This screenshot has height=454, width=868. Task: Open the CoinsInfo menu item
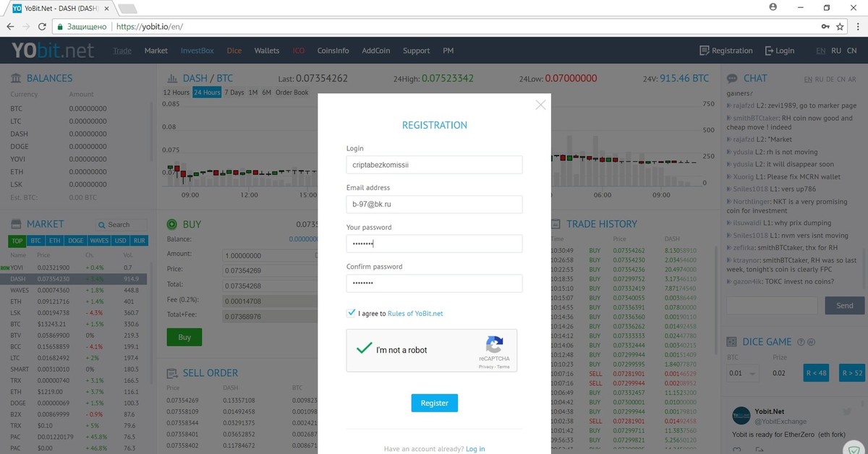tap(333, 51)
